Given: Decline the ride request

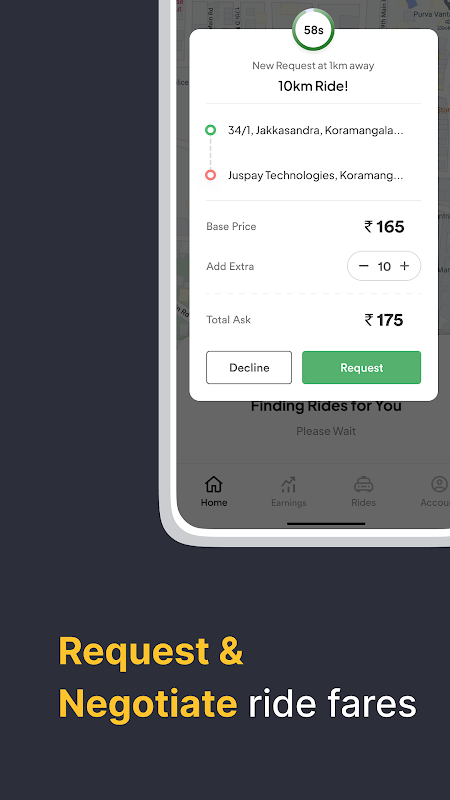Looking at the screenshot, I should (249, 367).
